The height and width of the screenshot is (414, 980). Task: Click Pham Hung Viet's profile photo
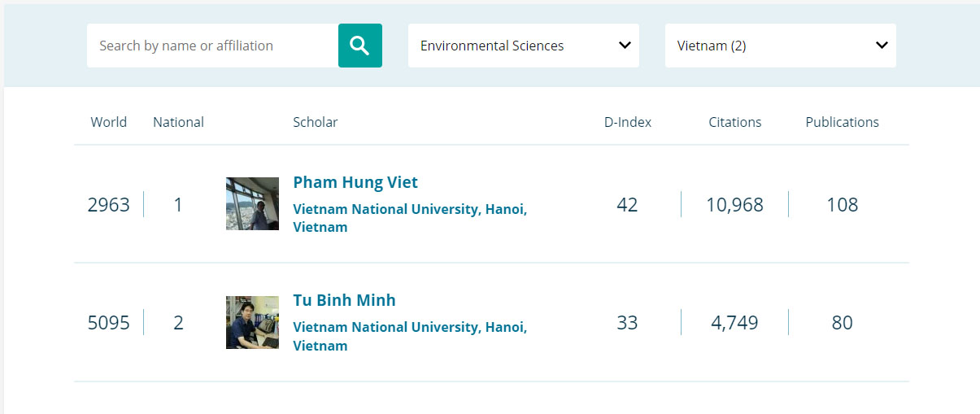click(x=252, y=203)
